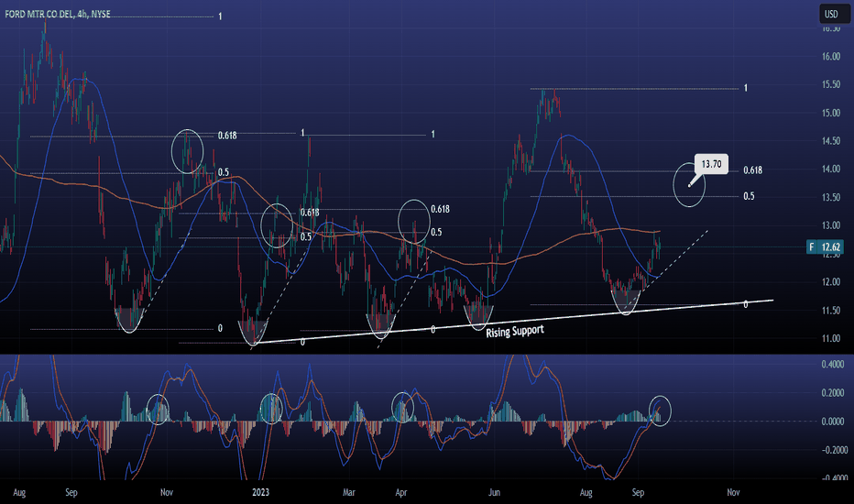
Task: Click the 11.50 price axis label
Action: 830,311
